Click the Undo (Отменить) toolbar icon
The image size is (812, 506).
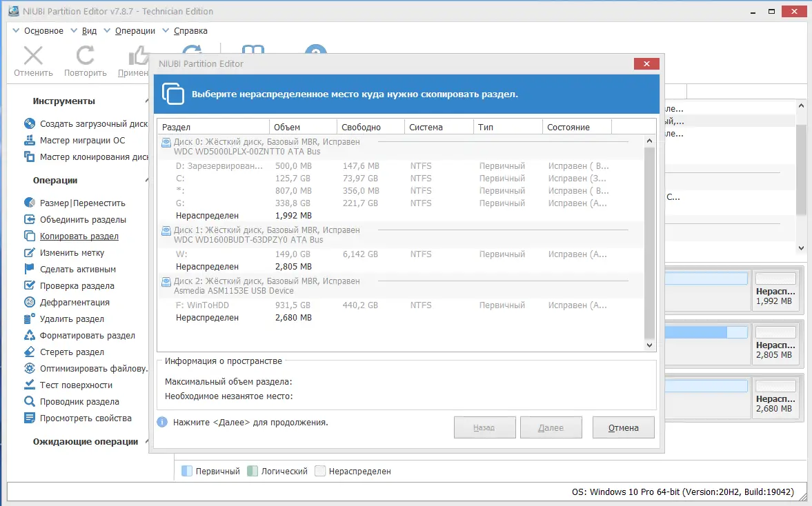tap(33, 55)
